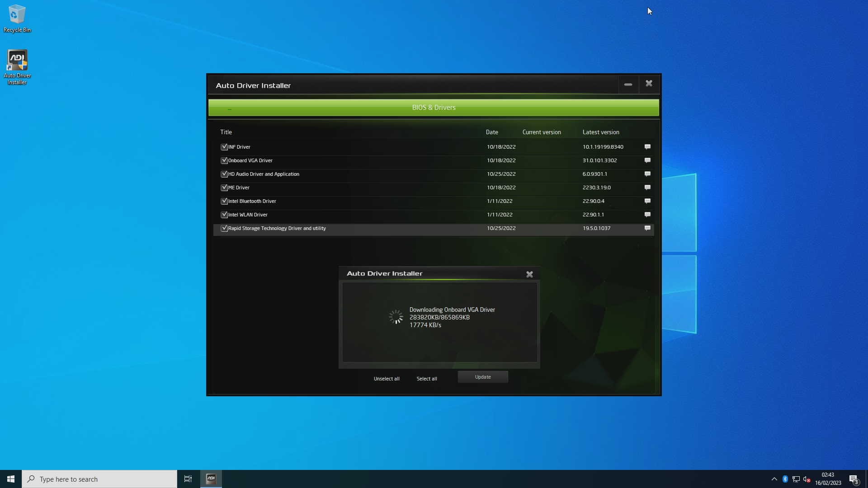Click version 10.1.19199.8340 cell
Viewport: 868px width, 488px height.
[603, 147]
